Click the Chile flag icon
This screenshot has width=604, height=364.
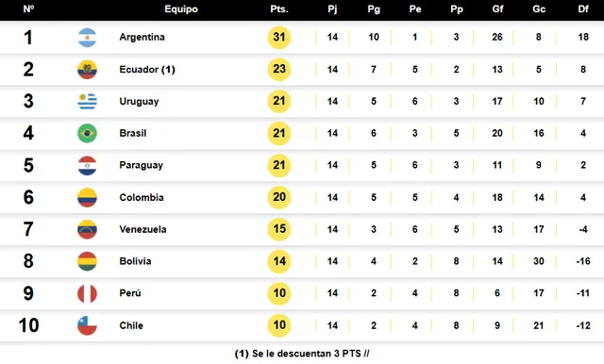87,325
